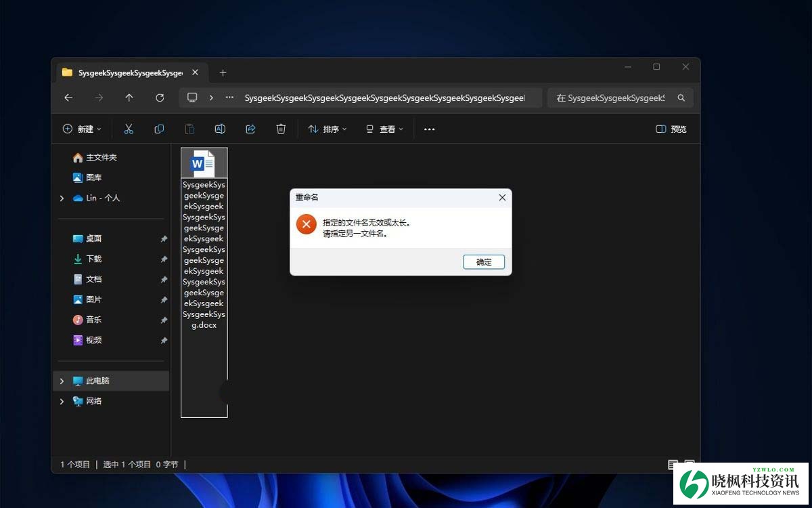Click the Copy icon in toolbar
This screenshot has width=812, height=508.
159,129
